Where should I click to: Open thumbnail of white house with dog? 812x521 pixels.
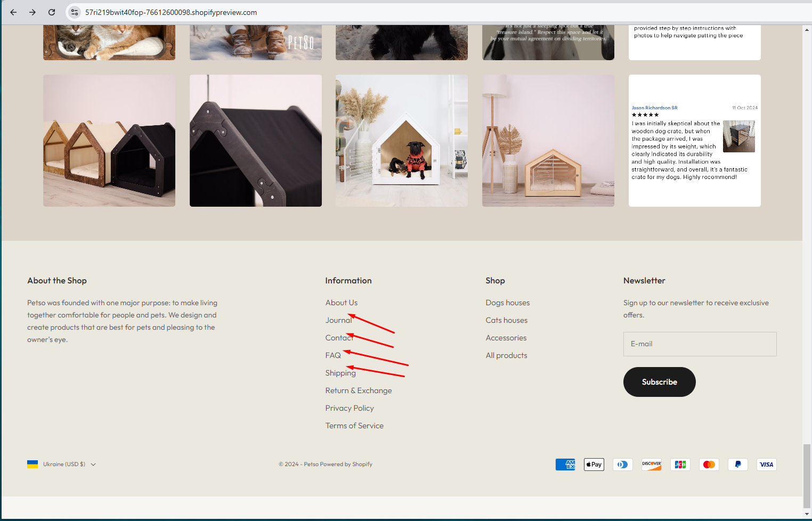pos(402,141)
